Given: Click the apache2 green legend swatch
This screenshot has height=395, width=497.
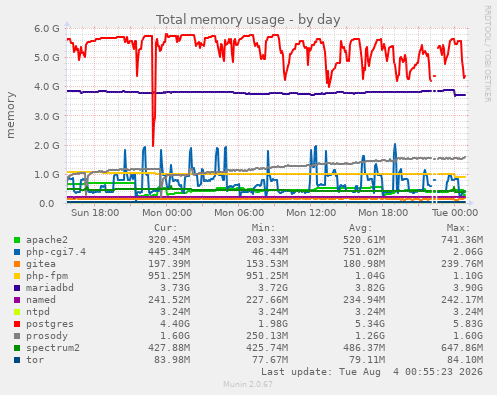Looking at the screenshot, I should (x=17, y=240).
